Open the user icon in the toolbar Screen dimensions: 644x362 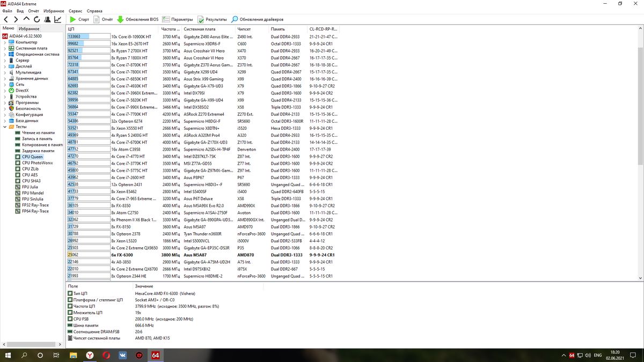coord(47,19)
